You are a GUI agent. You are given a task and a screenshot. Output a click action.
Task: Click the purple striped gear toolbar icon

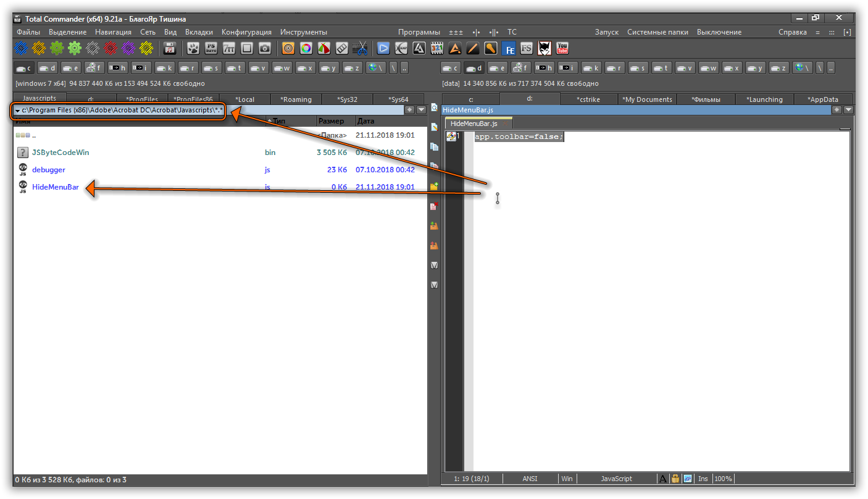(x=128, y=48)
